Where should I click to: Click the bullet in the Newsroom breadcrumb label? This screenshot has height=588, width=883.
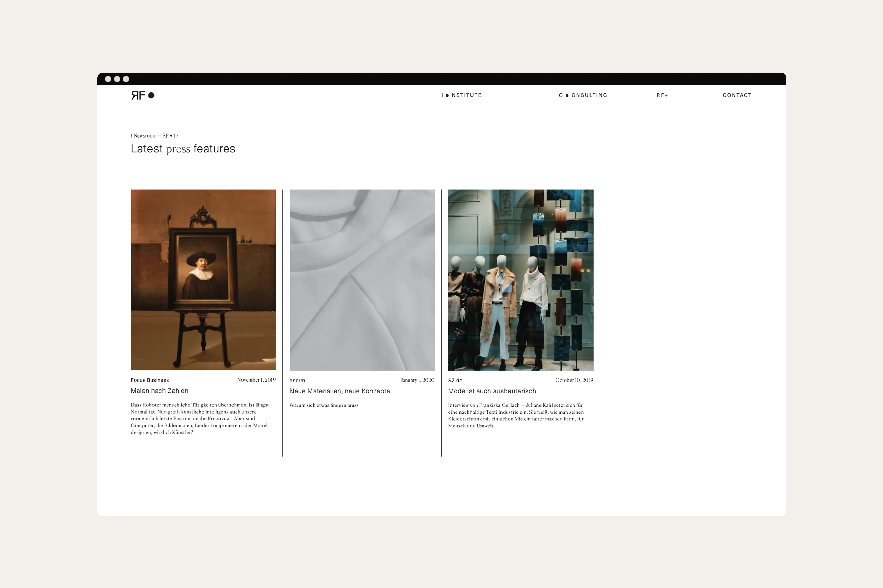point(171,135)
